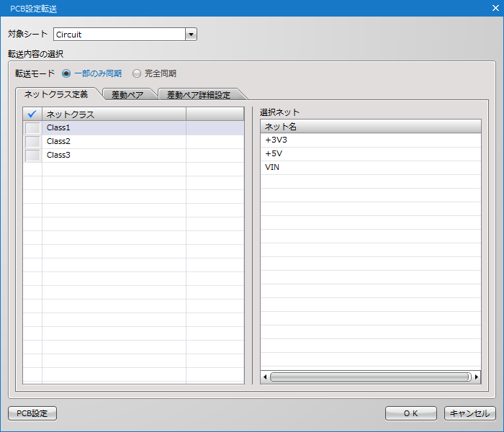Switch to the 差動ペア tab
The width and height of the screenshot is (504, 432).
pyautogui.click(x=127, y=95)
